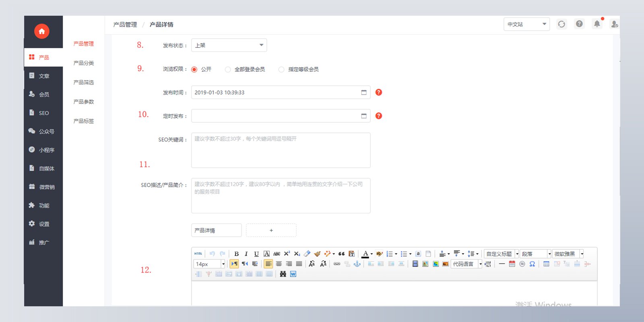
Task: Insert special character with Omega icon
Action: click(532, 264)
